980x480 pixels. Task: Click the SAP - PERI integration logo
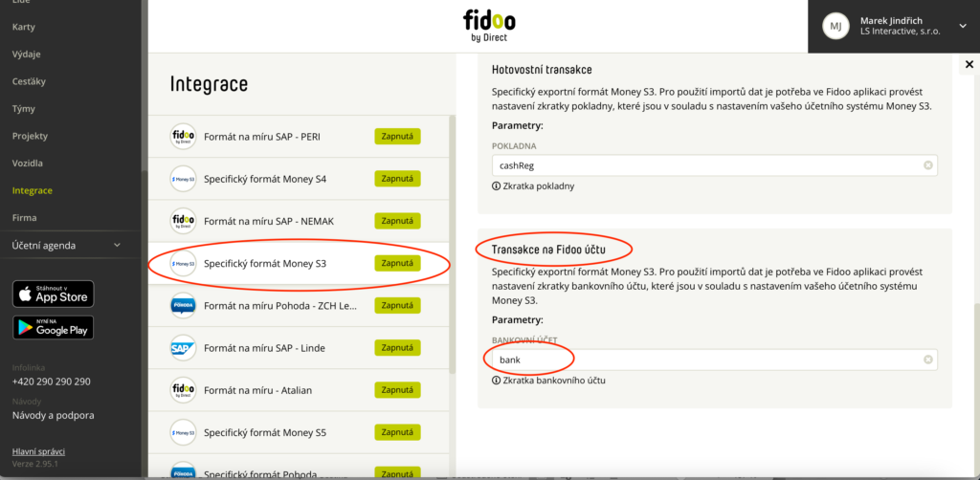pos(183,136)
